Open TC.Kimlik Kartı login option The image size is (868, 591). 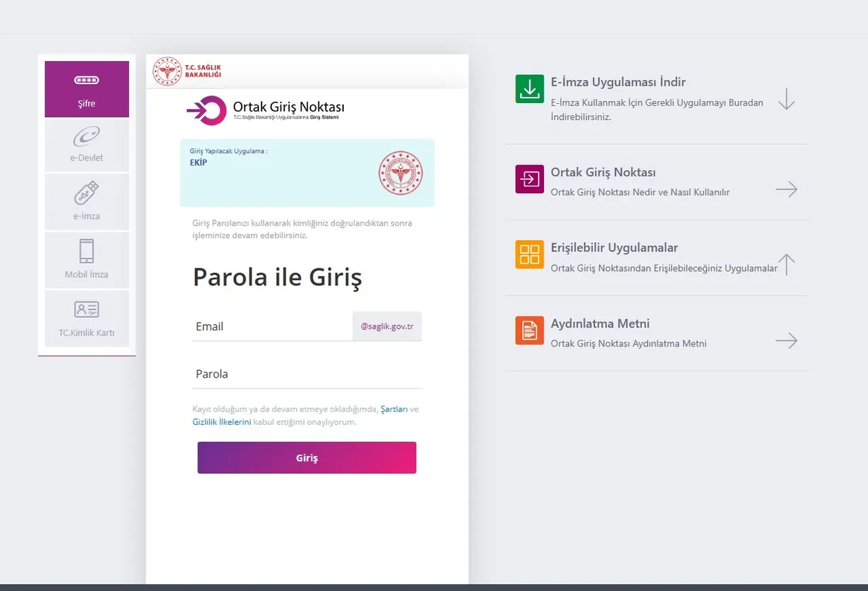pyautogui.click(x=87, y=310)
